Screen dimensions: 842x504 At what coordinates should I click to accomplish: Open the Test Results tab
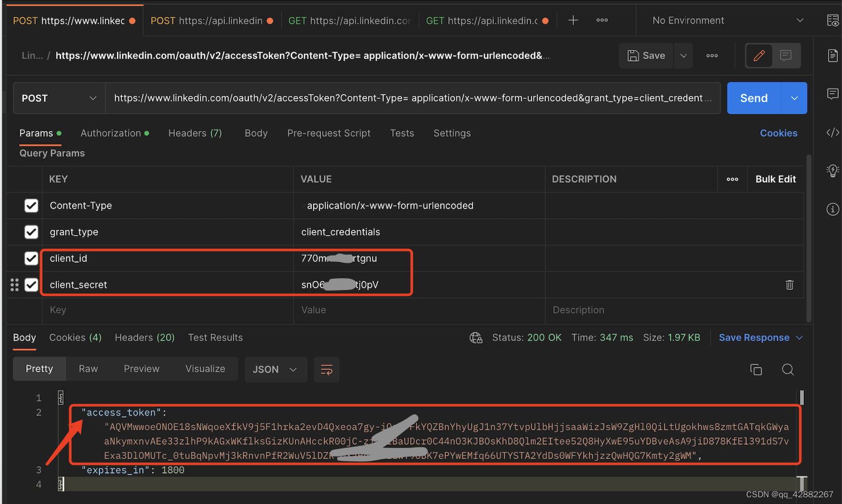[x=215, y=337]
